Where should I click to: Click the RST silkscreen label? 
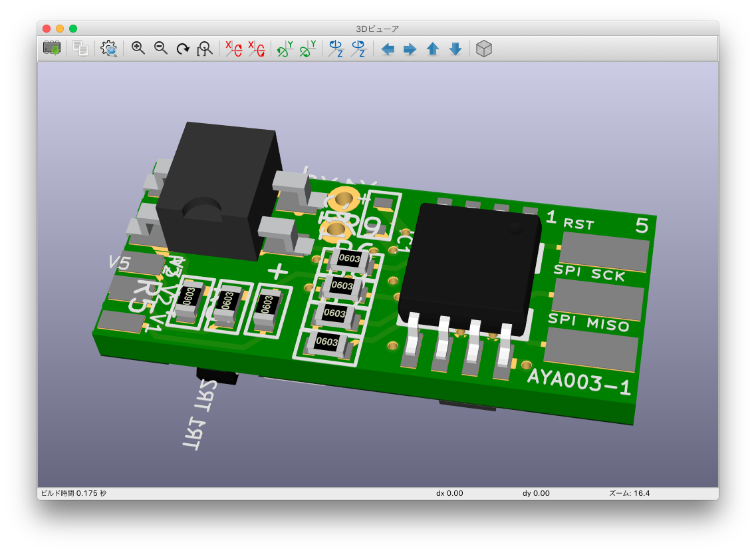point(578,224)
